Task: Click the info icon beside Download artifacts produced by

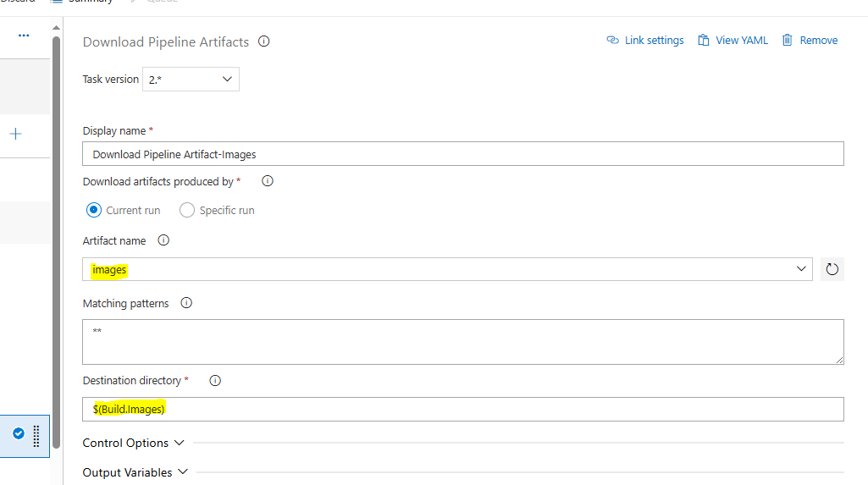Action: [268, 181]
